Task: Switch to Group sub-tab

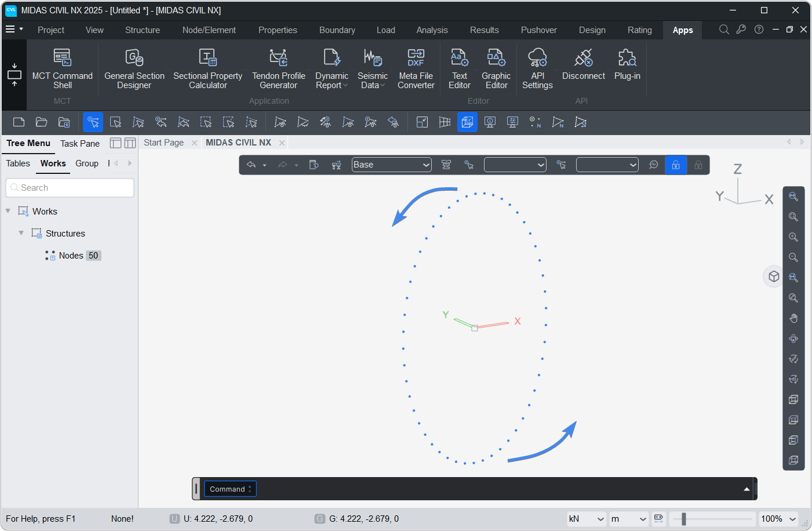Action: [x=87, y=163]
